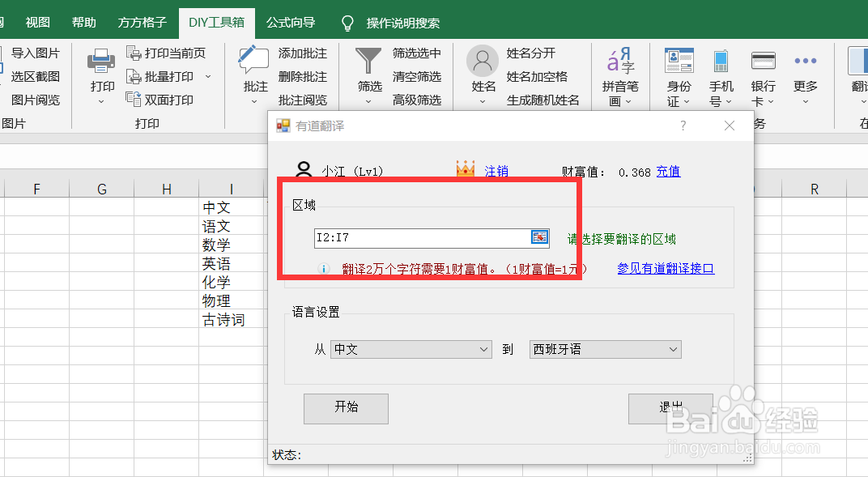Click the 操作说明搜索 search box
The height and width of the screenshot is (477, 868).
pyautogui.click(x=402, y=23)
